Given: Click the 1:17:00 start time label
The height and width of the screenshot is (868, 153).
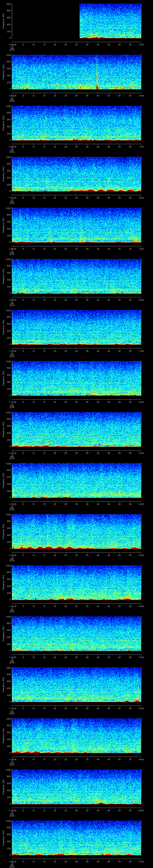Looking at the screenshot, I should (12, 708).
